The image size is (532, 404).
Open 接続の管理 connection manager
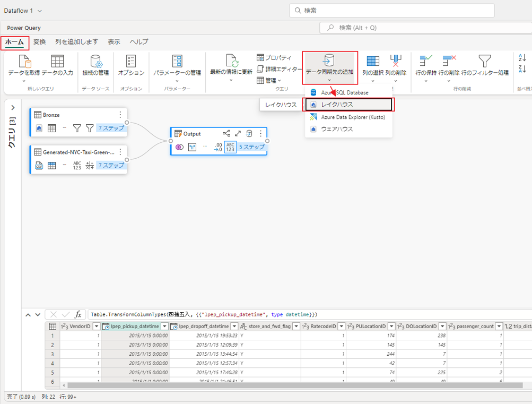coord(95,61)
